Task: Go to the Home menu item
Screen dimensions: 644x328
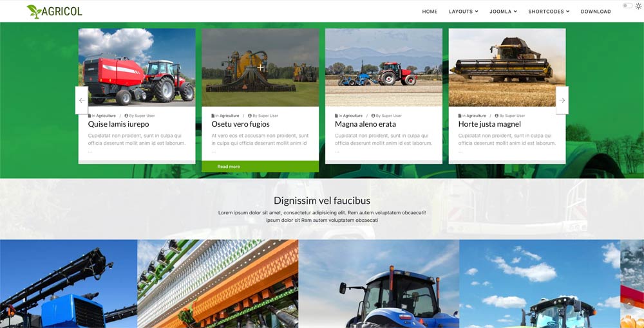Action: point(430,12)
